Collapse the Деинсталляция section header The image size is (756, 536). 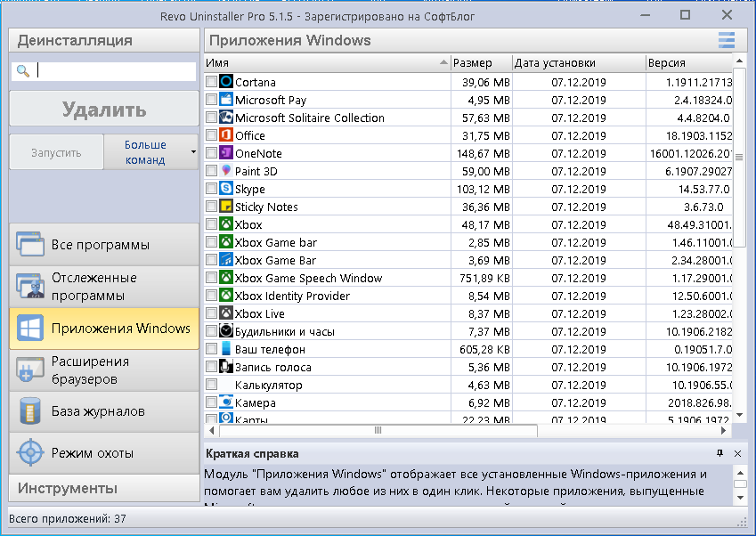104,40
